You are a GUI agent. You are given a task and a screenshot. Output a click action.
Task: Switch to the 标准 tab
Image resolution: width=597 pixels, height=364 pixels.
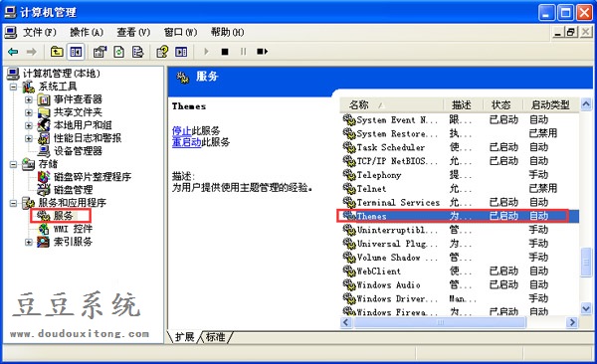point(216,337)
